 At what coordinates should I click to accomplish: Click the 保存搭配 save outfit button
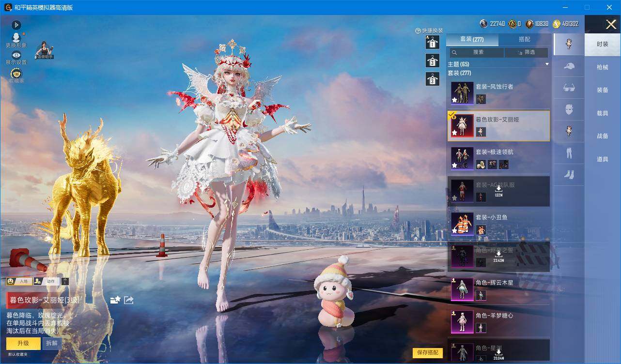(x=428, y=352)
